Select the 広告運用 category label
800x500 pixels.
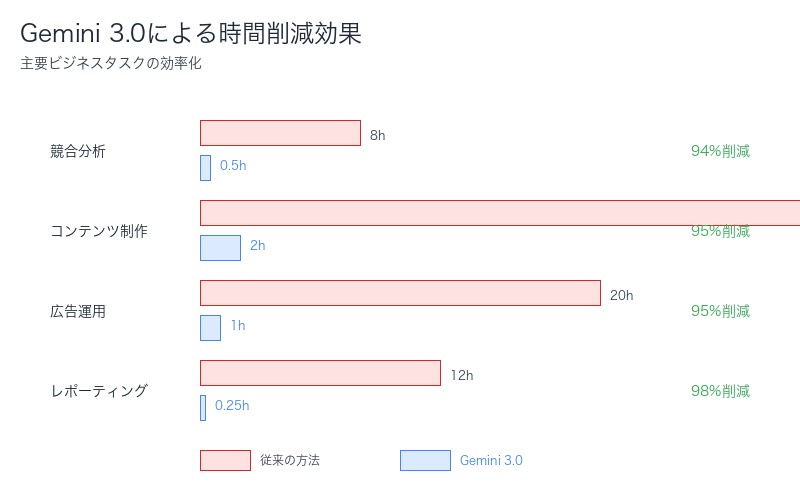(78, 311)
